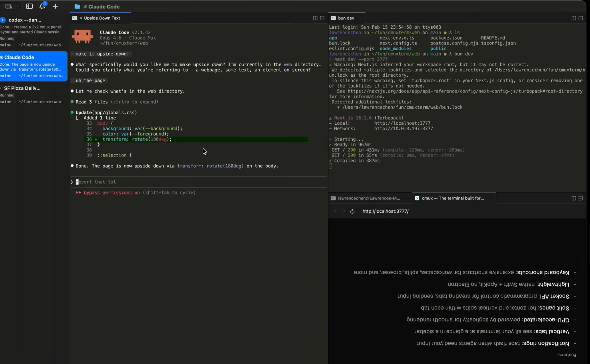Add a new workspace with plus icon
This screenshot has height=364, width=590.
point(55,6)
